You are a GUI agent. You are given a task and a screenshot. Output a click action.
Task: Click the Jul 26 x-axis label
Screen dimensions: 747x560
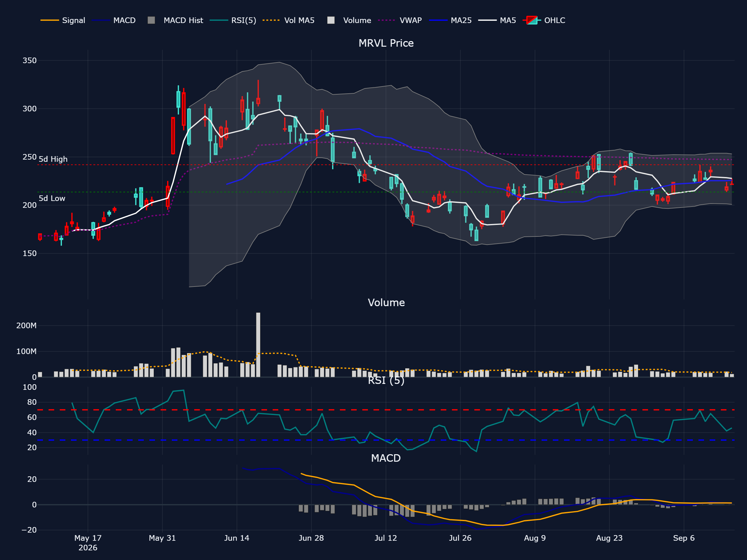click(460, 538)
